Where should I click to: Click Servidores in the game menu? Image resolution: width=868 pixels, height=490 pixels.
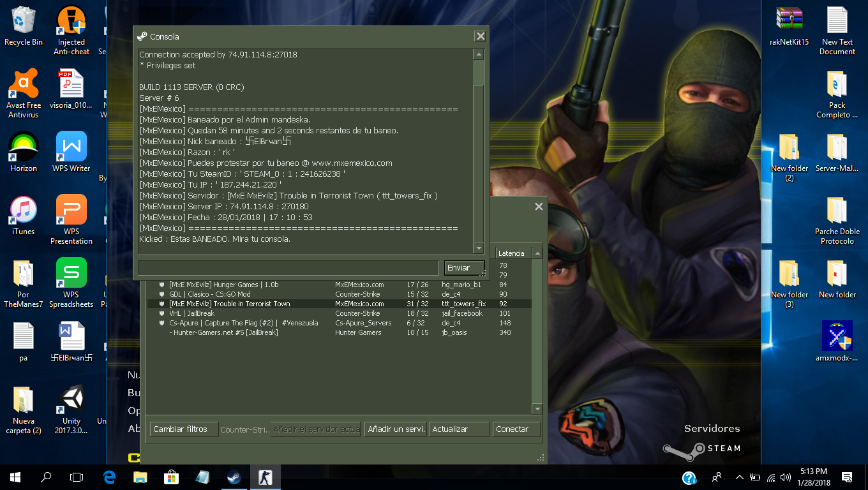click(x=712, y=429)
